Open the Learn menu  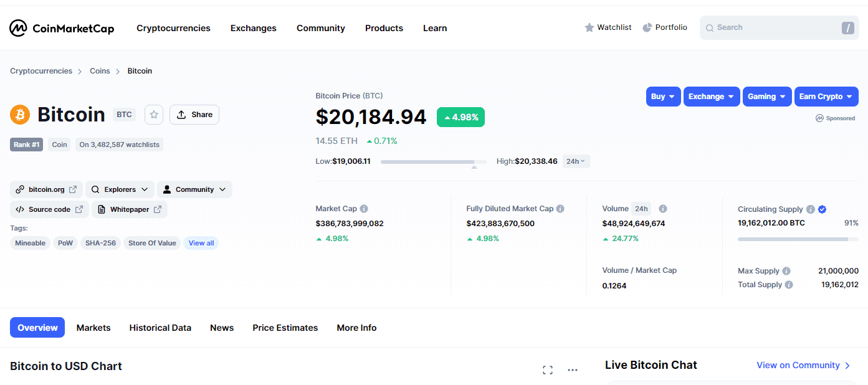(435, 28)
